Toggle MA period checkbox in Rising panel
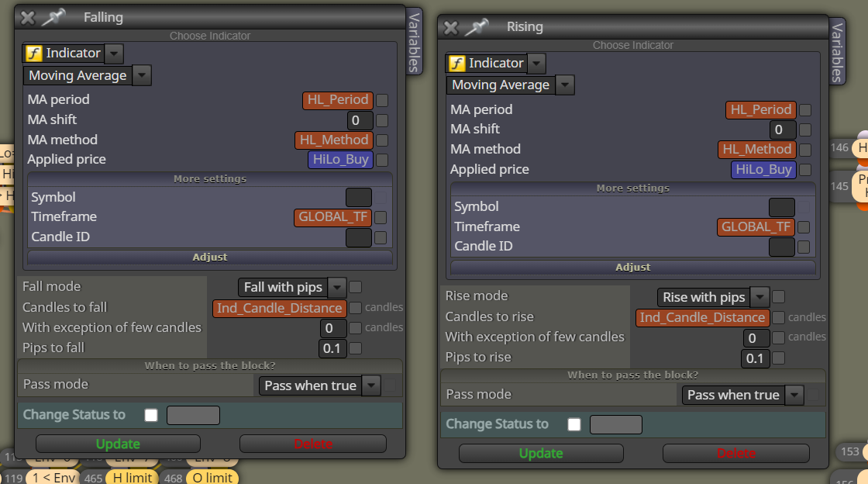 (x=805, y=110)
